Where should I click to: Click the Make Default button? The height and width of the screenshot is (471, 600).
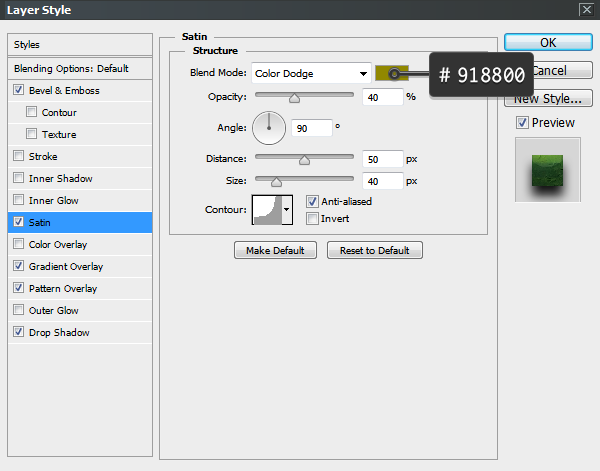(x=275, y=250)
